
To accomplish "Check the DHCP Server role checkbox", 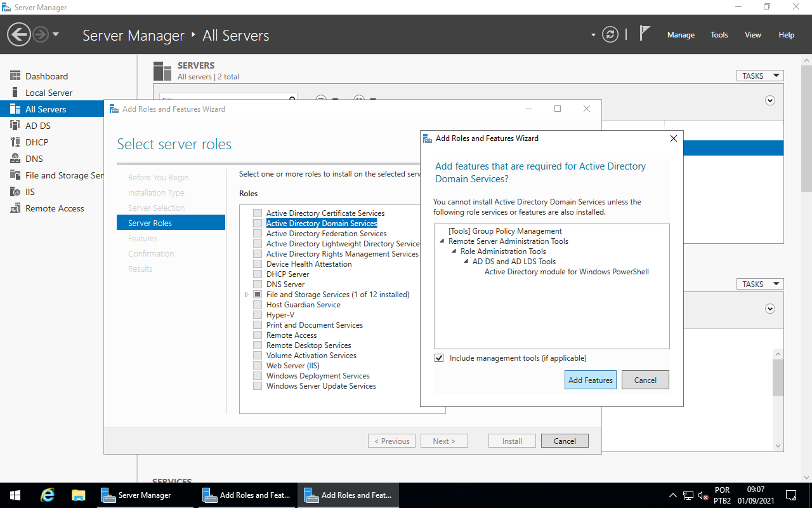I will pyautogui.click(x=258, y=274).
